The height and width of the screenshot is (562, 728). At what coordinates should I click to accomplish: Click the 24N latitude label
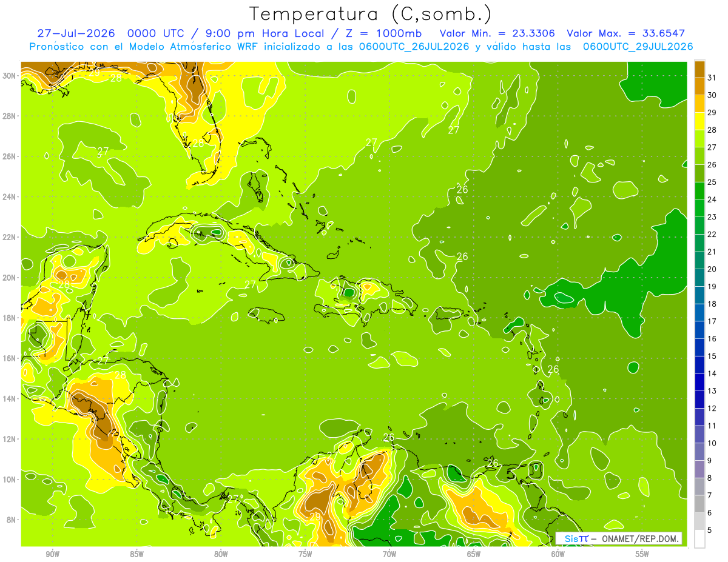click(x=8, y=197)
